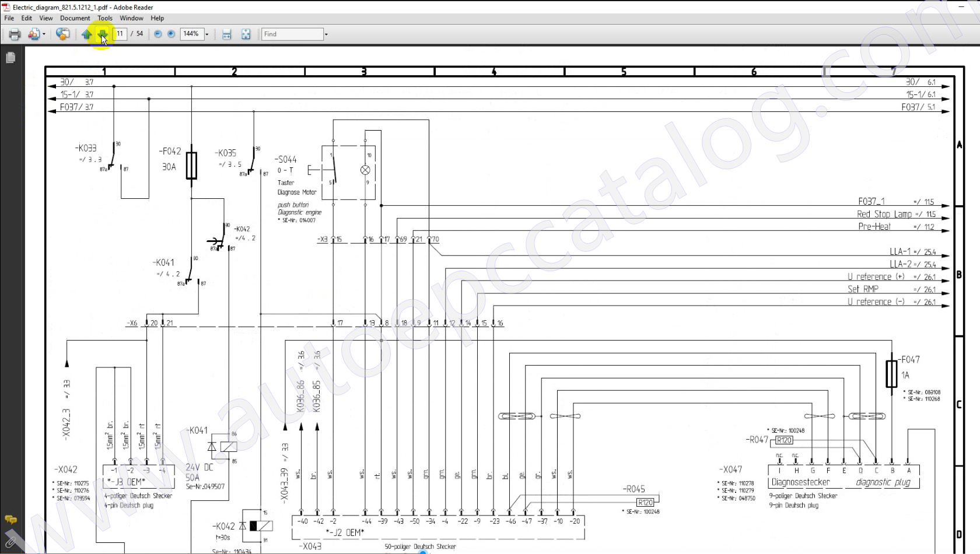Click the Zoom Out minus icon
This screenshot has width=980, height=554.
157,34
